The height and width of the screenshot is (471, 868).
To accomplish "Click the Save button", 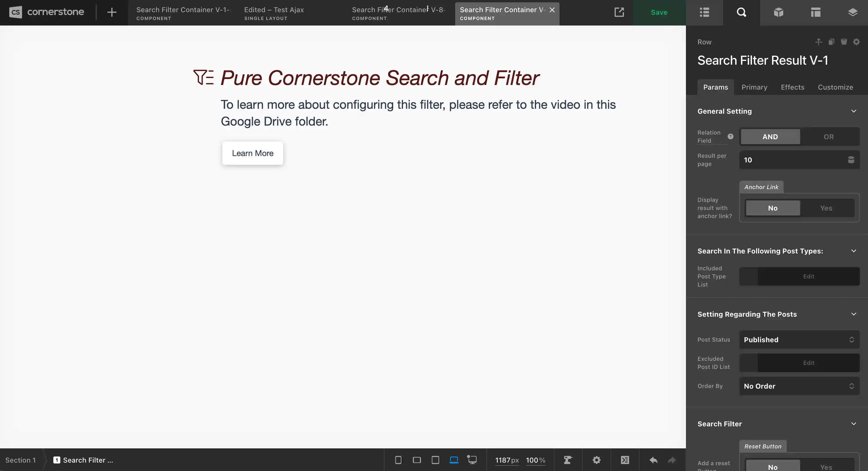I will pos(659,12).
